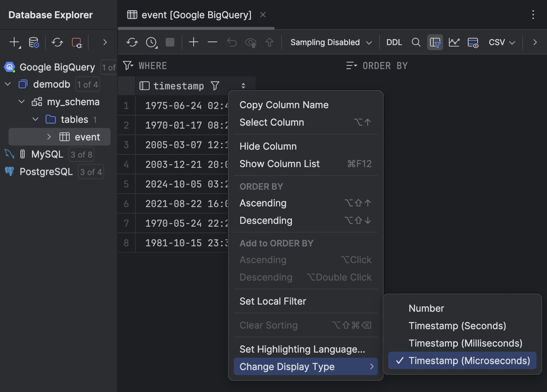Image resolution: width=547 pixels, height=392 pixels.
Task: Click the timestamp column filter funnel icon
Action: pos(215,86)
